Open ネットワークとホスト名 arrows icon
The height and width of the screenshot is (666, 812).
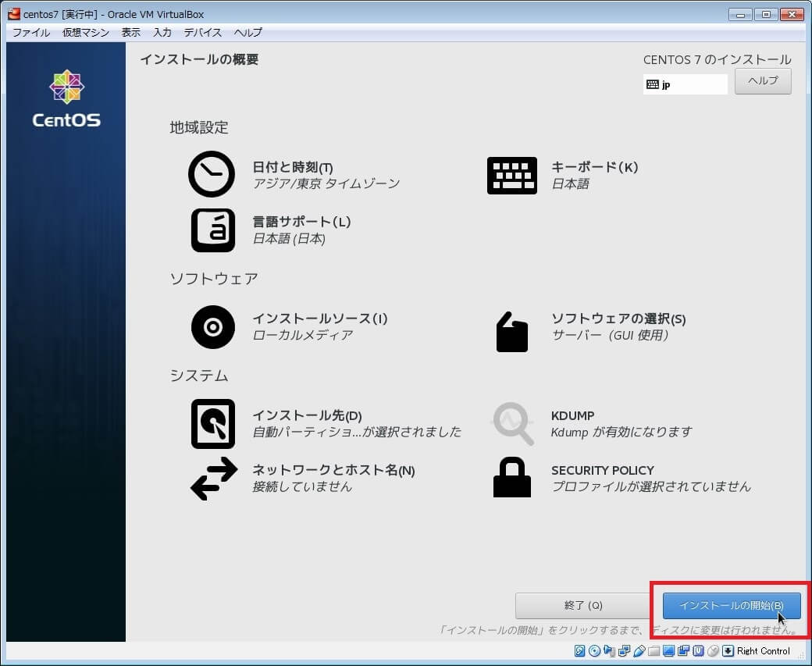click(x=213, y=478)
